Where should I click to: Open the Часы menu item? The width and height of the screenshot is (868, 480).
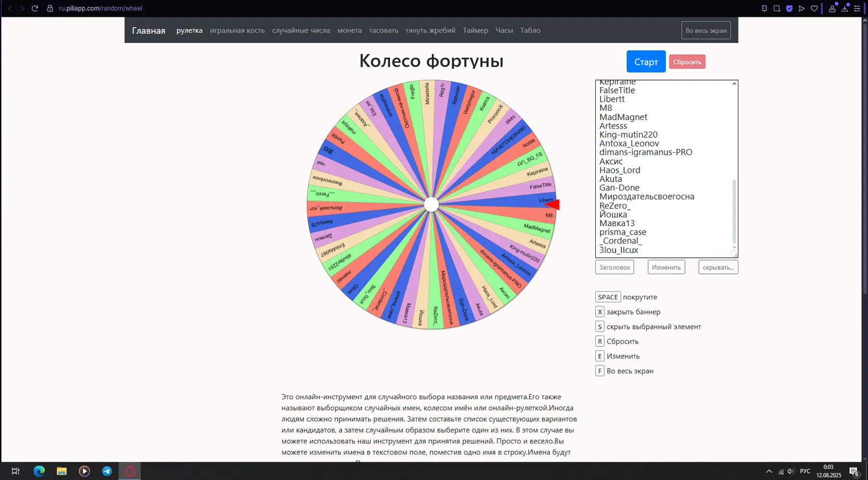[x=504, y=30]
